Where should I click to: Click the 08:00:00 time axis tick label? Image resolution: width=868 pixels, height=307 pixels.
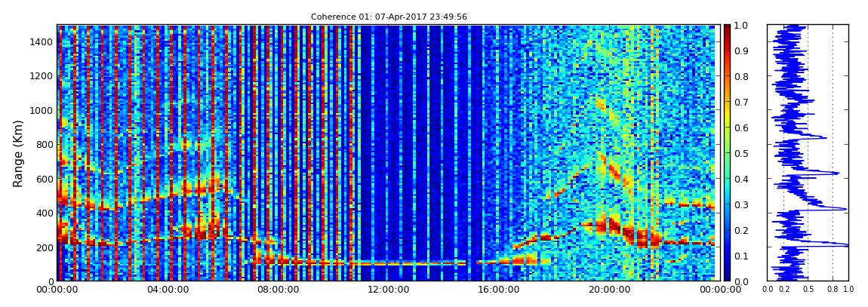pos(277,289)
